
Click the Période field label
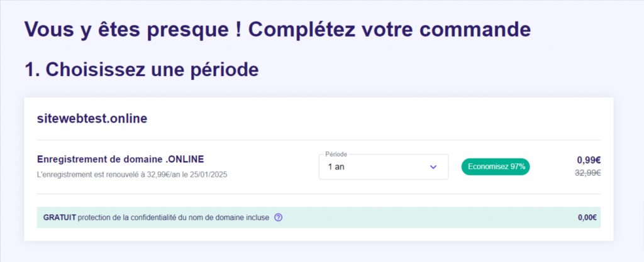[336, 154]
